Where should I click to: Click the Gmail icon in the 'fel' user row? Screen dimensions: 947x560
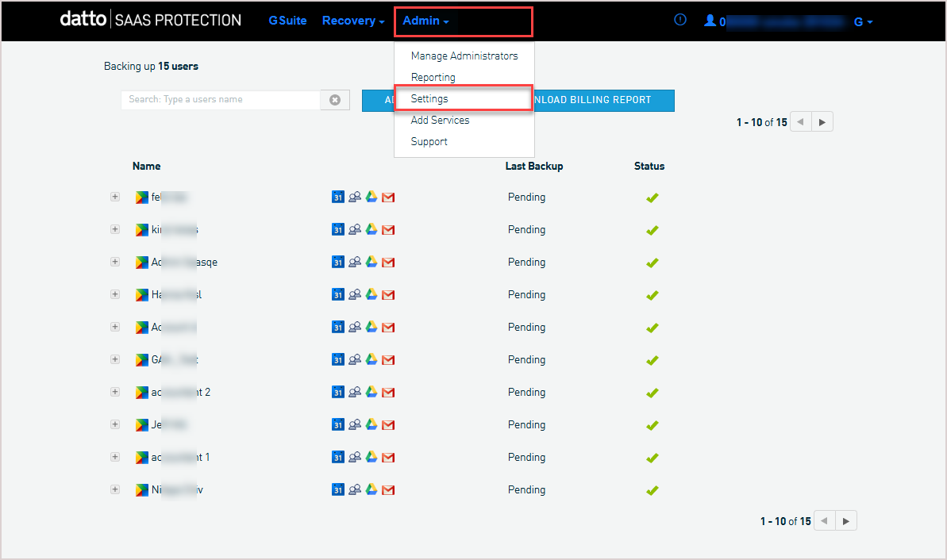(x=388, y=198)
